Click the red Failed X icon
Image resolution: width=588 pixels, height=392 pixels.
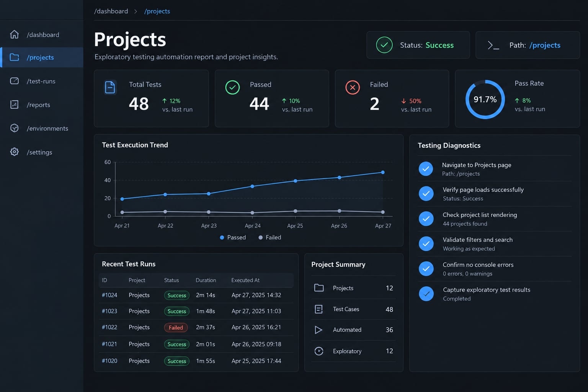pos(353,88)
